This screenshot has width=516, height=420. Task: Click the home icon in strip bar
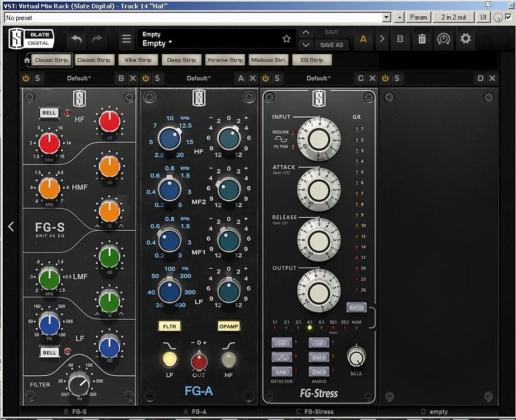pos(27,60)
